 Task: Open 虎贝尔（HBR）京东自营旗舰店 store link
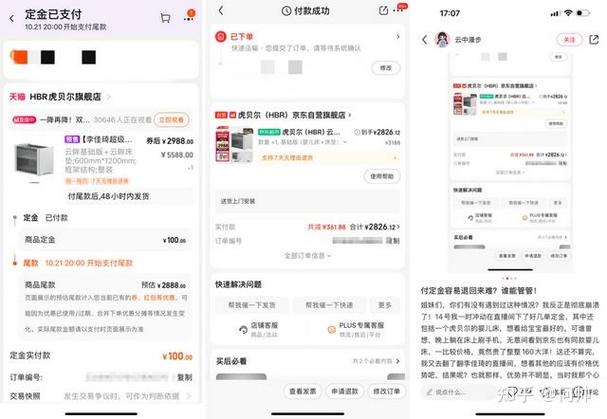coord(294,115)
